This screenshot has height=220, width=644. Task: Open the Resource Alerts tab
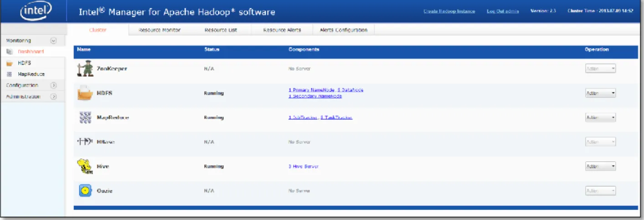point(282,30)
